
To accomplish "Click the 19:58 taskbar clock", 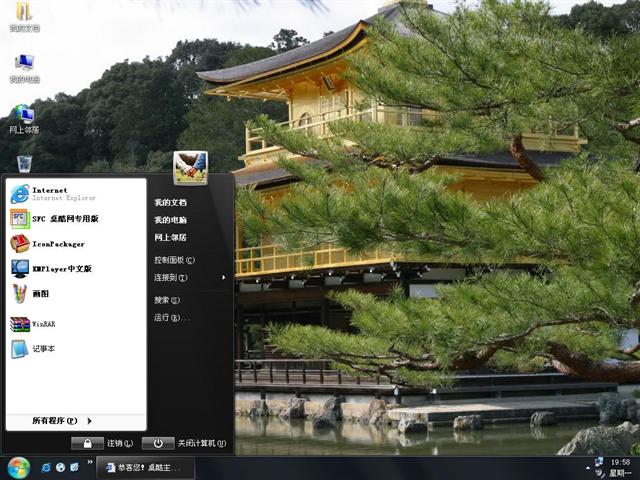I will 620,462.
